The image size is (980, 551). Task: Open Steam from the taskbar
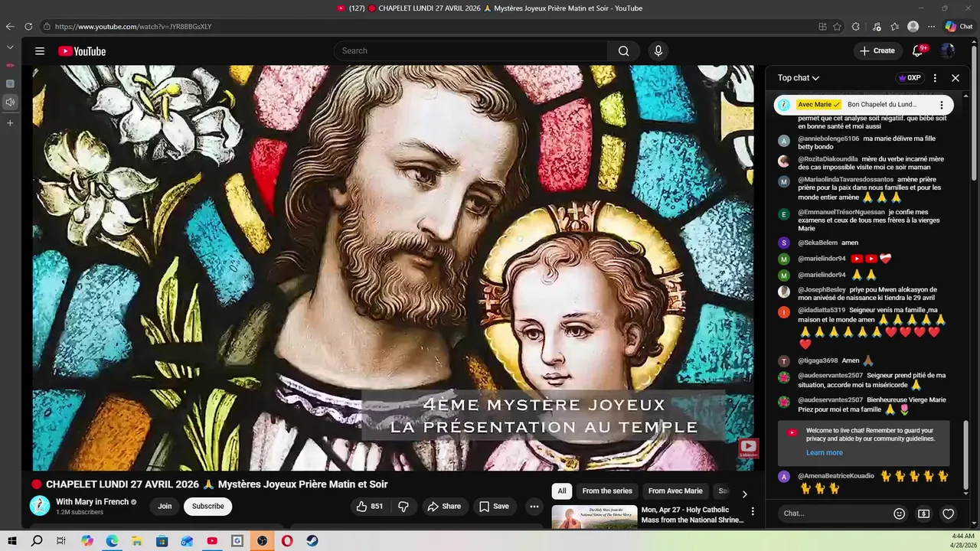312,541
